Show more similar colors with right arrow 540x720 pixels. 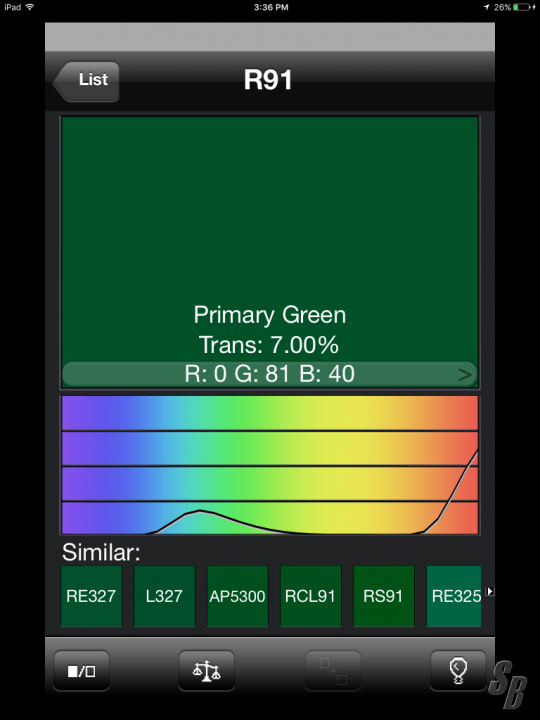coord(490,591)
